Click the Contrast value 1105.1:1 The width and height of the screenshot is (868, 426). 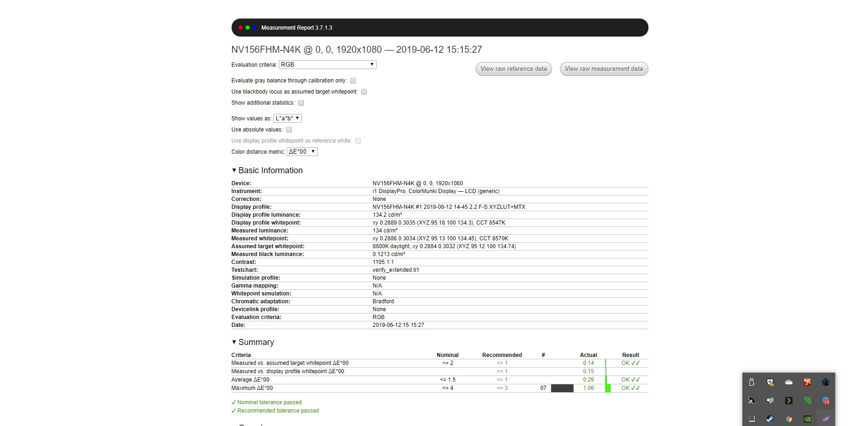383,262
